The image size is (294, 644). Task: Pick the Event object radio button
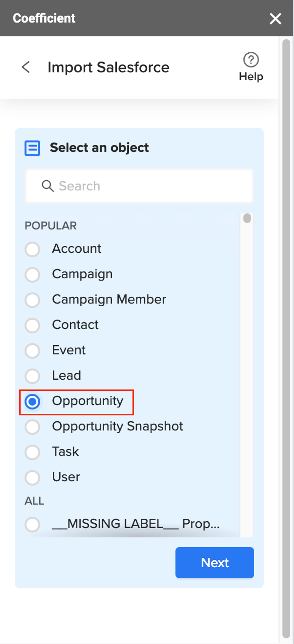click(32, 351)
